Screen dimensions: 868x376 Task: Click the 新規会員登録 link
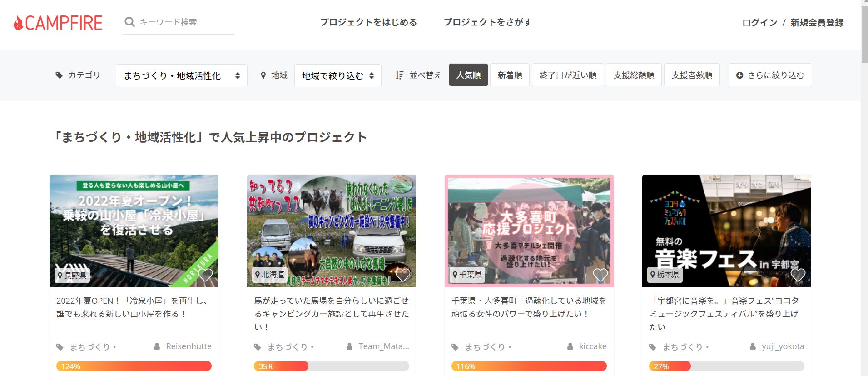click(817, 22)
